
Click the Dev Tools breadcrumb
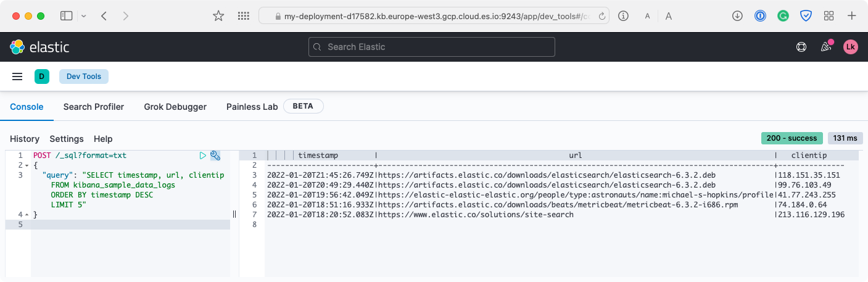pos(84,77)
